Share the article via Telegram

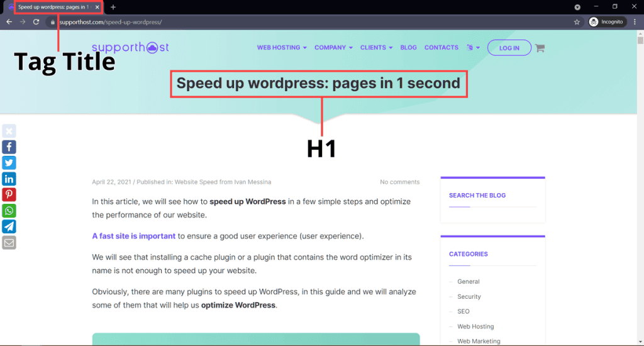point(9,226)
